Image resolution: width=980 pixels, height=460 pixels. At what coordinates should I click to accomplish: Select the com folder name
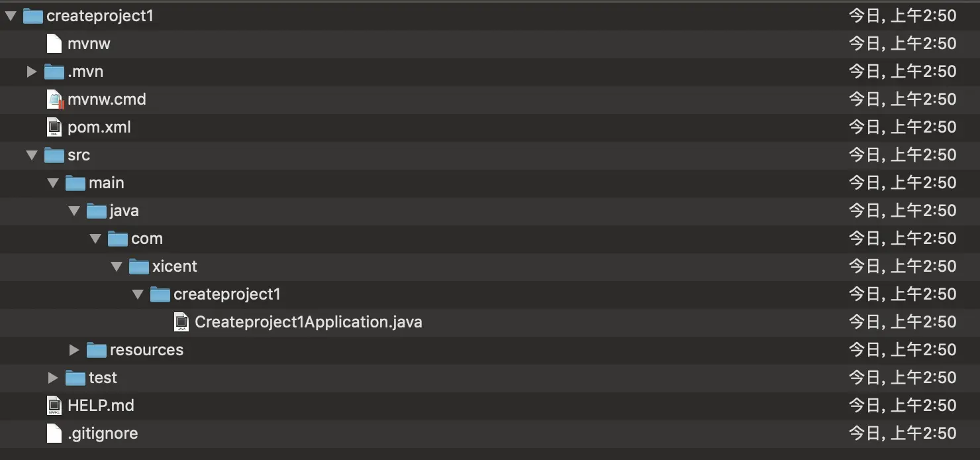147,239
